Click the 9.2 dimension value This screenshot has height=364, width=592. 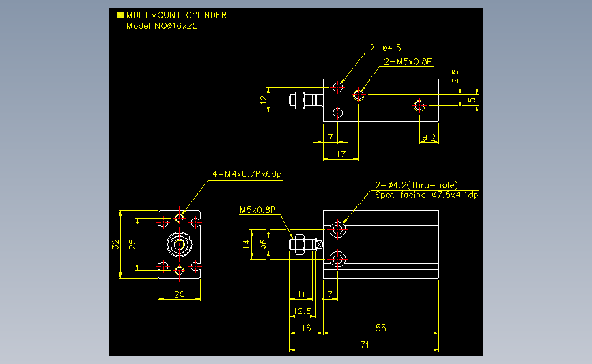tap(429, 137)
